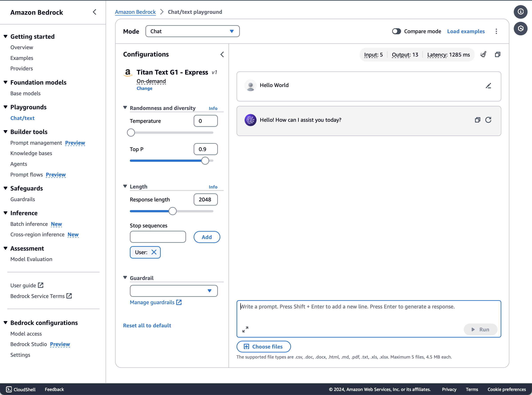Open Guardrails under Safeguards
Viewport: 532px width, 395px height.
[22, 199]
